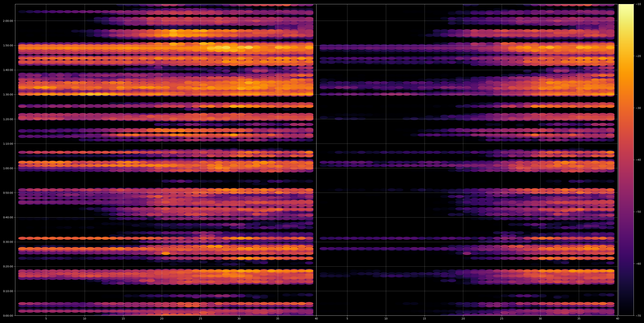Click x-axis label 35 of the right heatmap
The width and height of the screenshot is (644, 323).
pyautogui.click(x=579, y=319)
